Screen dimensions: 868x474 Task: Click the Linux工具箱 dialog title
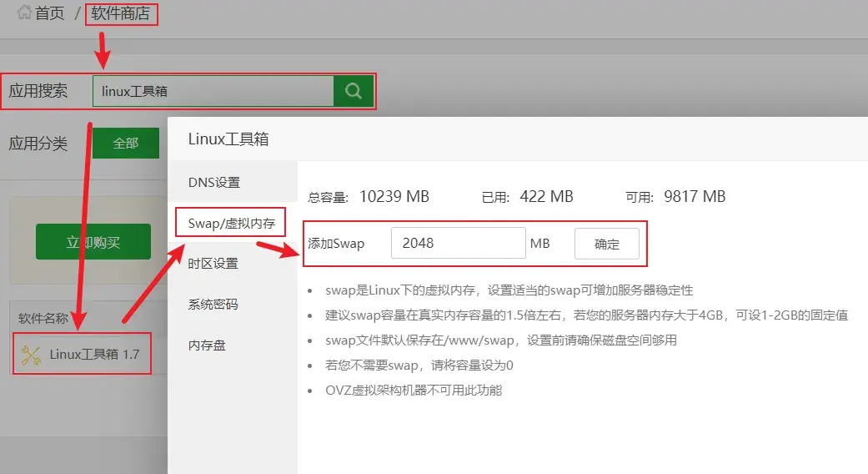tap(228, 139)
